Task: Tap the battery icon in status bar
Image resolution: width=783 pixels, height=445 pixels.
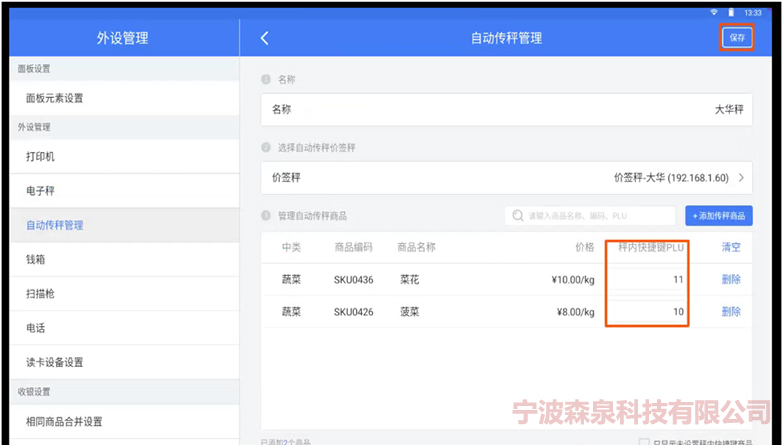Action: [x=730, y=11]
